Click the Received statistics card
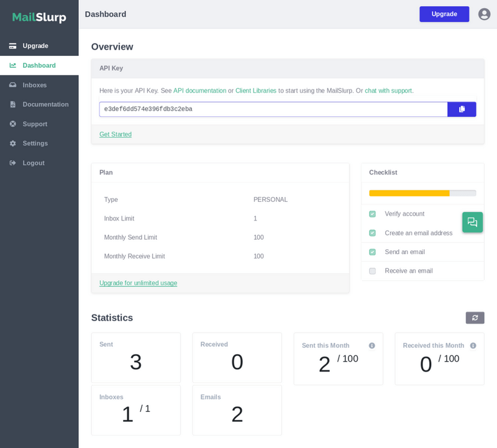497x448 pixels. click(x=237, y=358)
